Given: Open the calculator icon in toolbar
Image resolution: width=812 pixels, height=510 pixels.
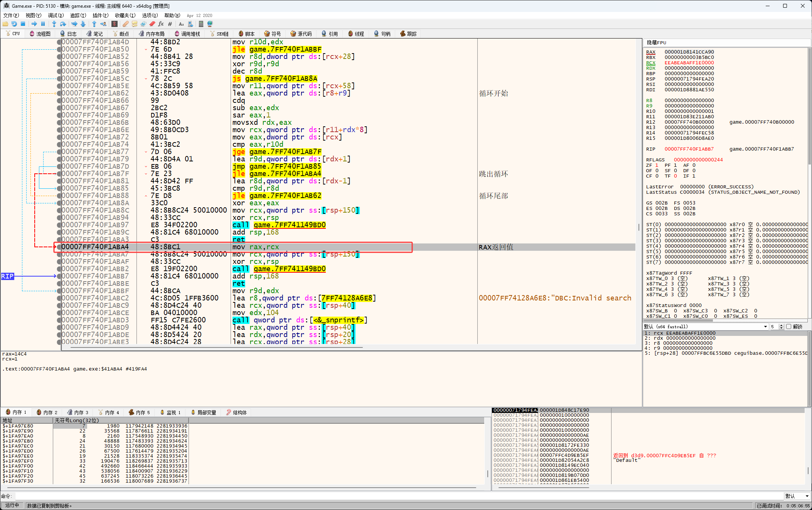Looking at the screenshot, I should click(201, 24).
